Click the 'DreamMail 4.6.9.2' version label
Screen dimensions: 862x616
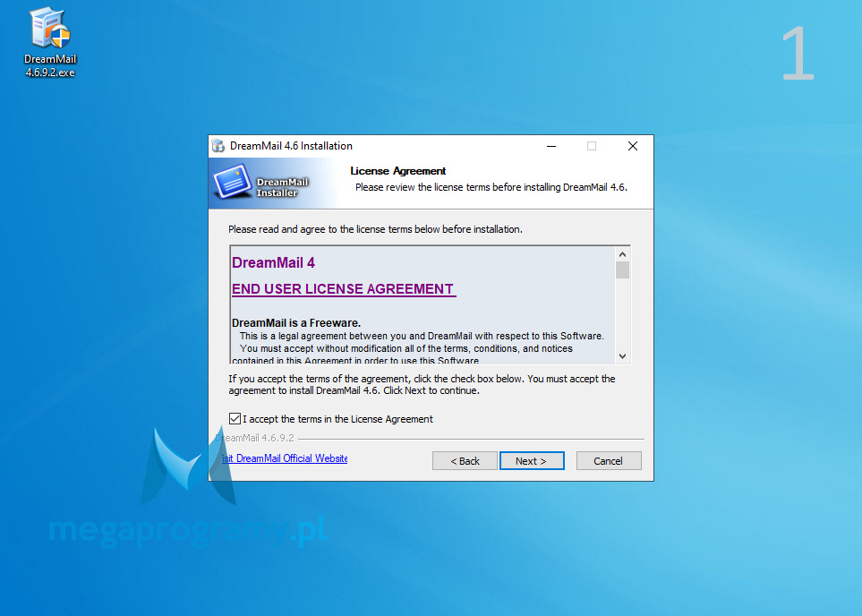pos(254,438)
